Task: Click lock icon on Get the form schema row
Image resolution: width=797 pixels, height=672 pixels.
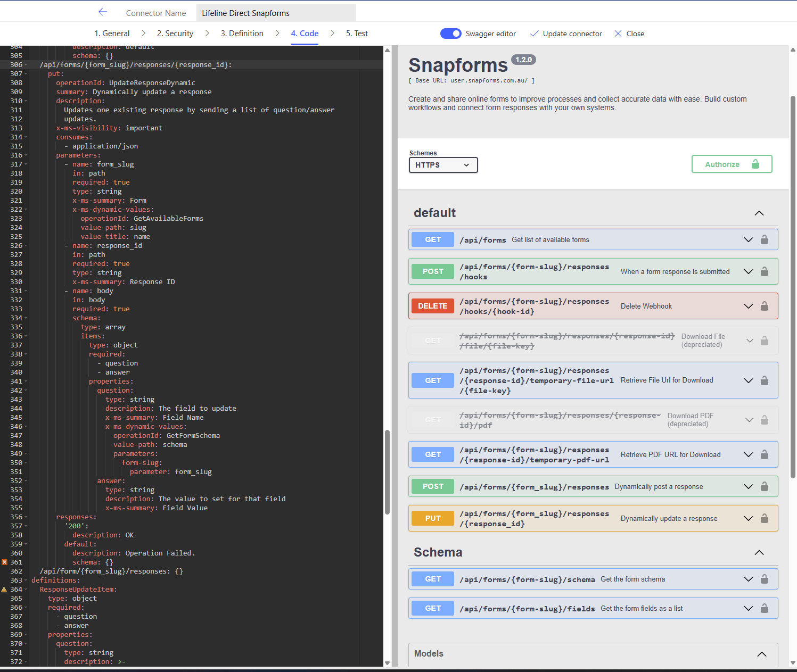Action: tap(765, 579)
